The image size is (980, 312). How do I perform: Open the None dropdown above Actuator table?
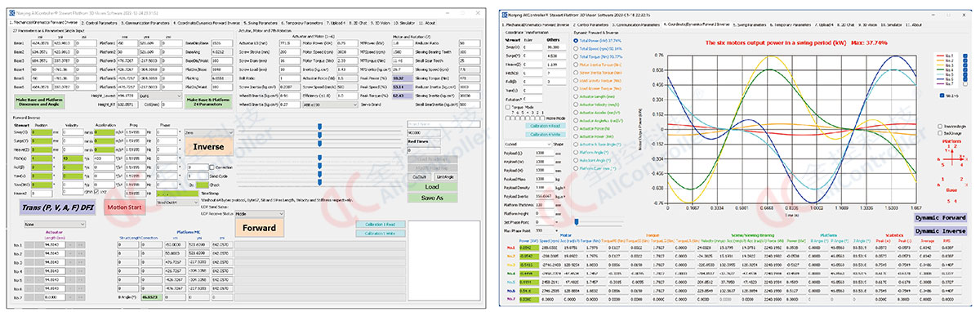tap(55, 225)
